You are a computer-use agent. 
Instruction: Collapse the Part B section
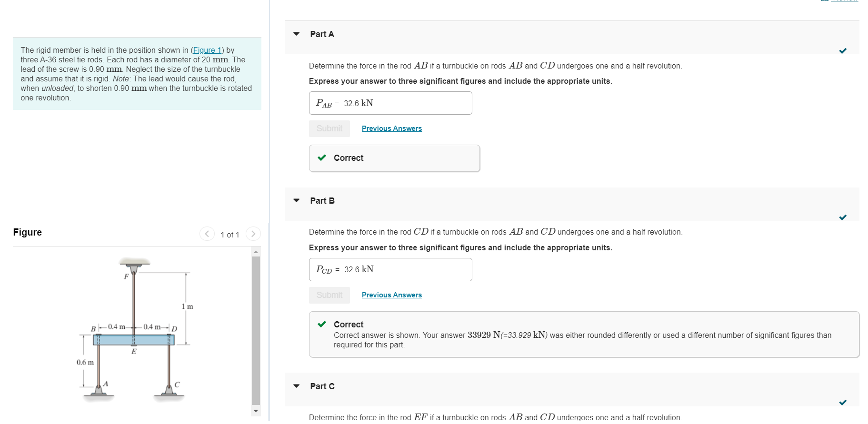tap(297, 201)
